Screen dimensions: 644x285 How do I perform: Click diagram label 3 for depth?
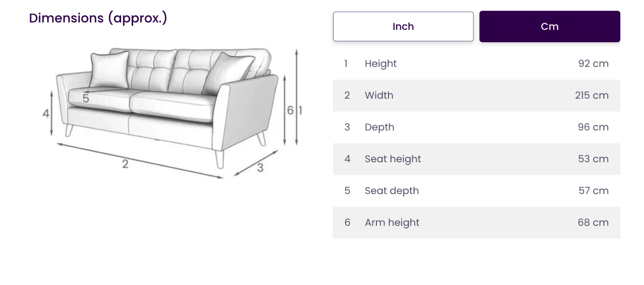point(260,167)
